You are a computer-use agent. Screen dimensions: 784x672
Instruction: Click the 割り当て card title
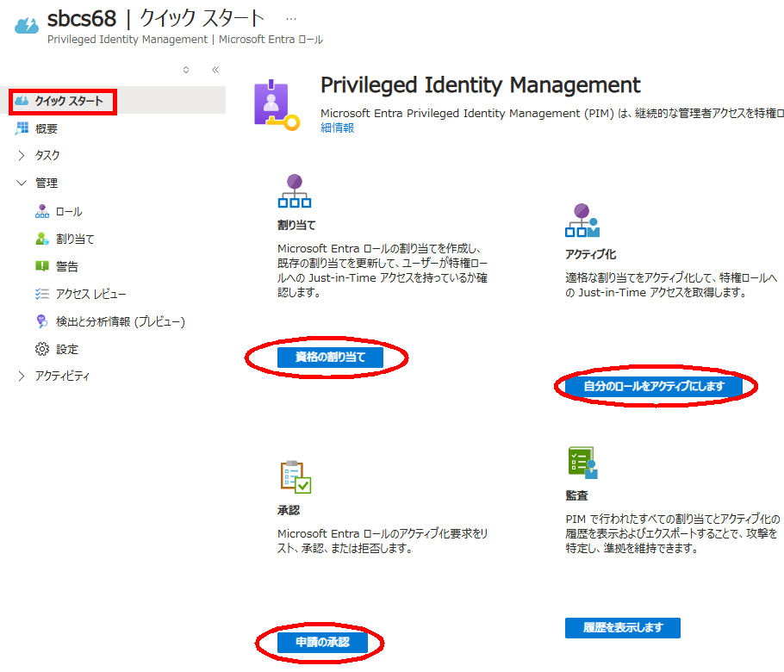point(296,225)
